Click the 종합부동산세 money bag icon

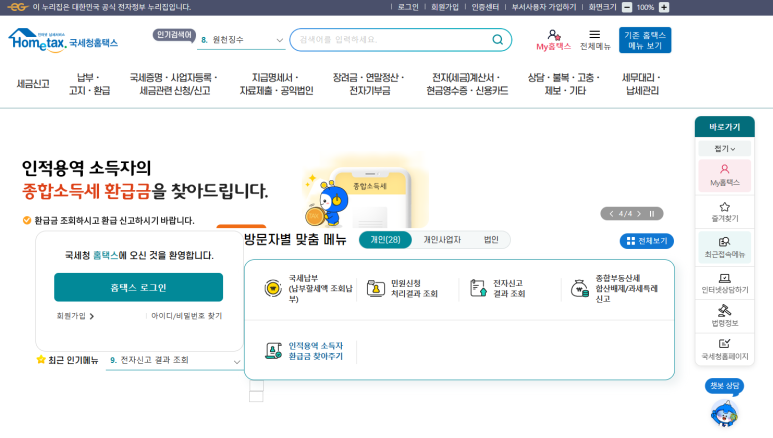tap(580, 288)
